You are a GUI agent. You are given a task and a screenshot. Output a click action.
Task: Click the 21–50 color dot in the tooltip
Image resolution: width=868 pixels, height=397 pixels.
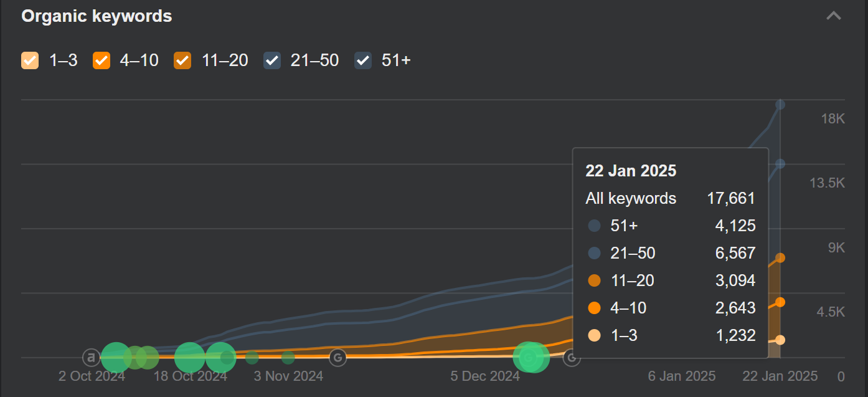point(595,253)
